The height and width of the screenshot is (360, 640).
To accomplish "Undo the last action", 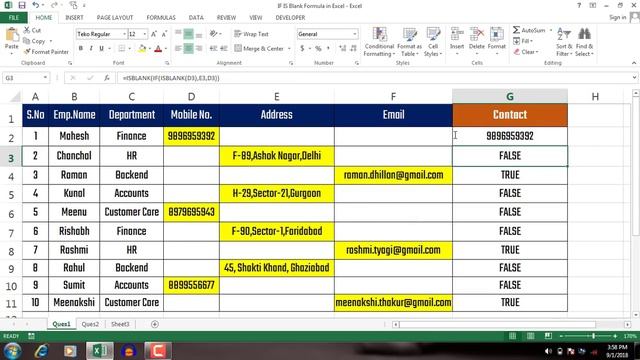I will (36, 5).
